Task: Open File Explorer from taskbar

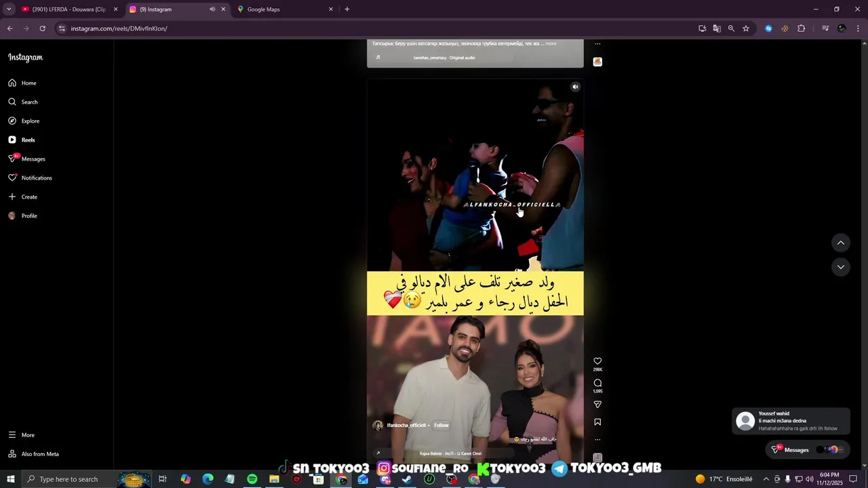Action: 274,479
